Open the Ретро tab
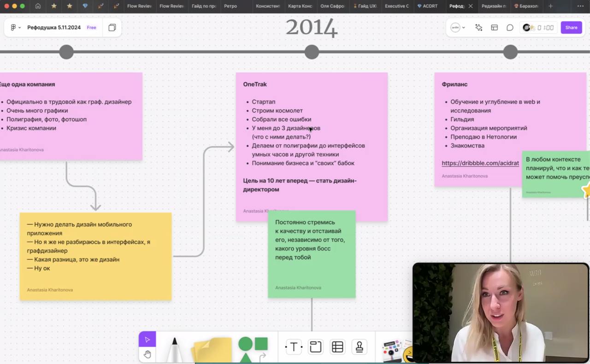Screen dimensions: 590x364 point(230,6)
